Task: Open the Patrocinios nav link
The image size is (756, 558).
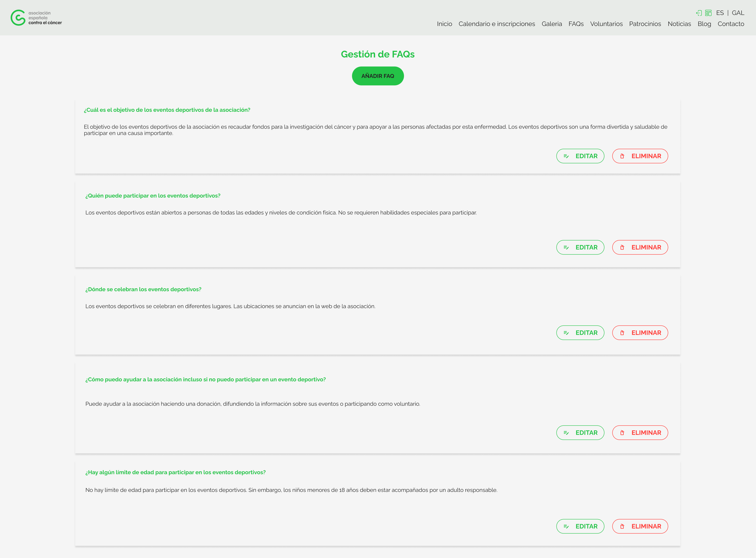Action: point(645,24)
